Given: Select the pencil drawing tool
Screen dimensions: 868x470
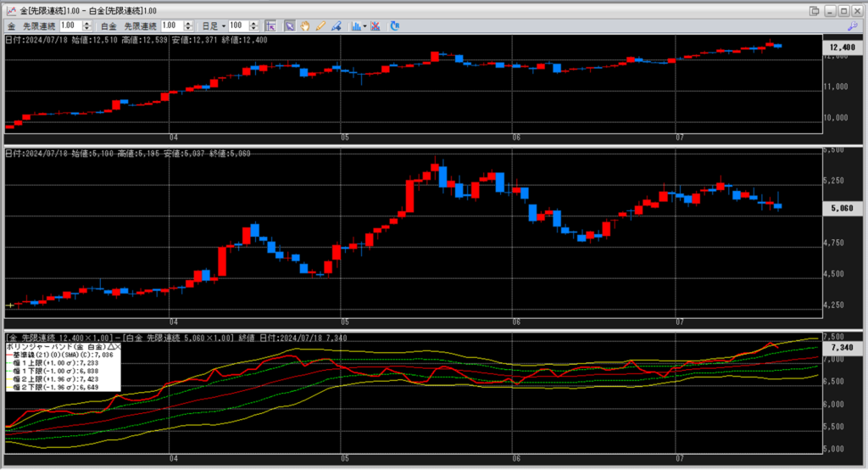Looking at the screenshot, I should point(320,26).
